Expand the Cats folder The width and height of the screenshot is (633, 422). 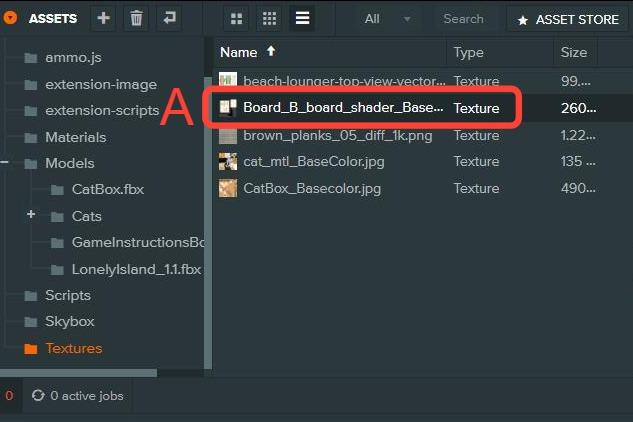point(31,215)
